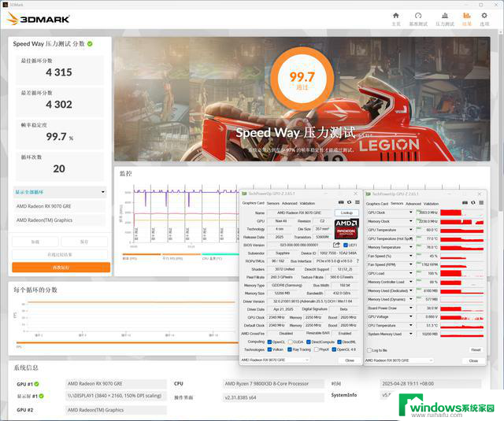
Task: Open Board Power Draw sensor dropdown arrow
Action: (x=410, y=308)
